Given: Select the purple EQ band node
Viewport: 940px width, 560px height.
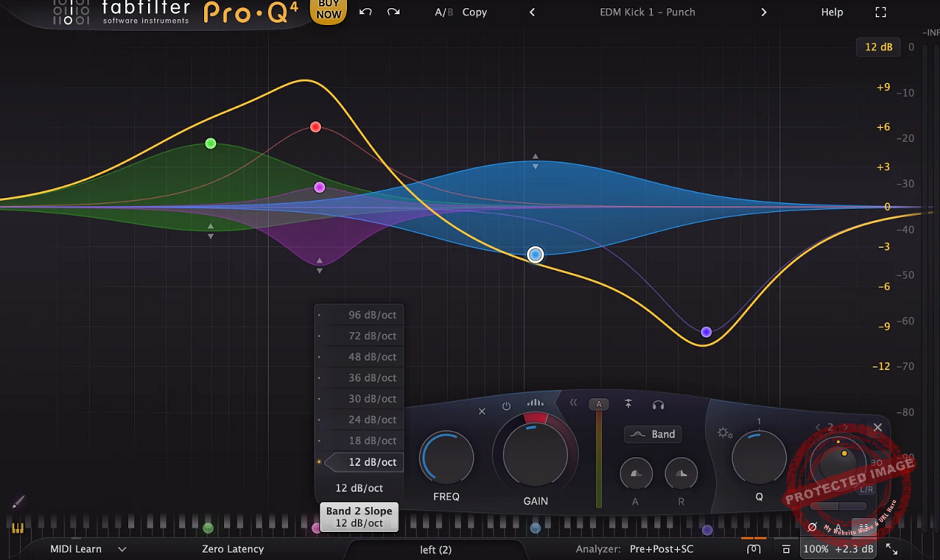Looking at the screenshot, I should click(706, 332).
